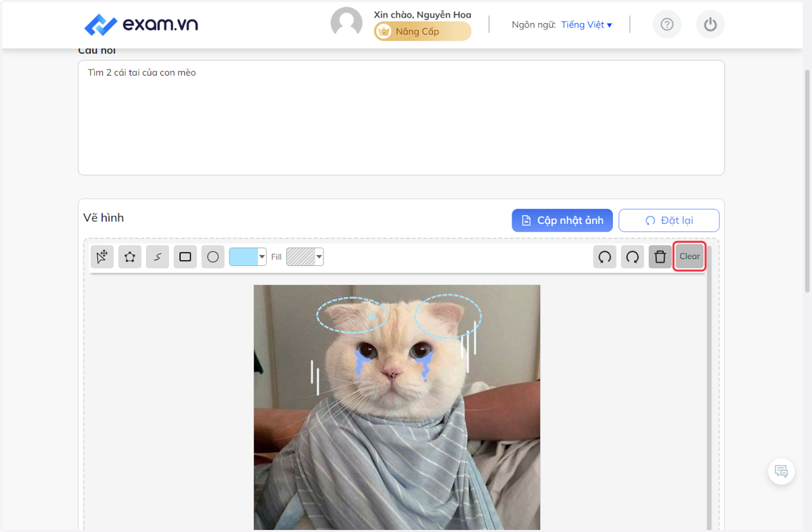Click the Vẽ hình section title

[104, 218]
